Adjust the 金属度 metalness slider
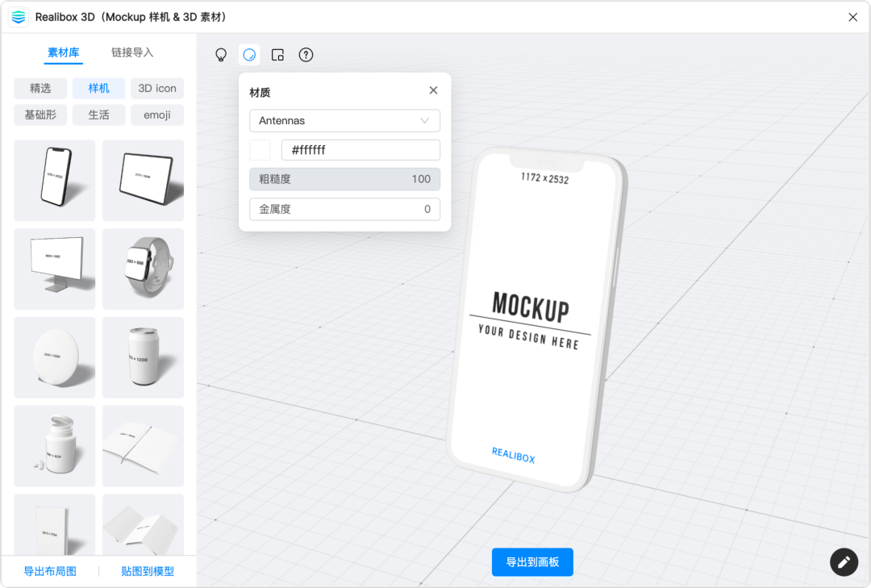Image resolution: width=871 pixels, height=588 pixels. click(345, 209)
